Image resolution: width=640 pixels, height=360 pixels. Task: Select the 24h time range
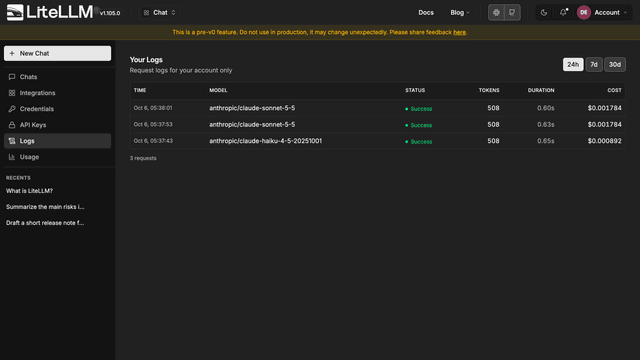tap(573, 64)
